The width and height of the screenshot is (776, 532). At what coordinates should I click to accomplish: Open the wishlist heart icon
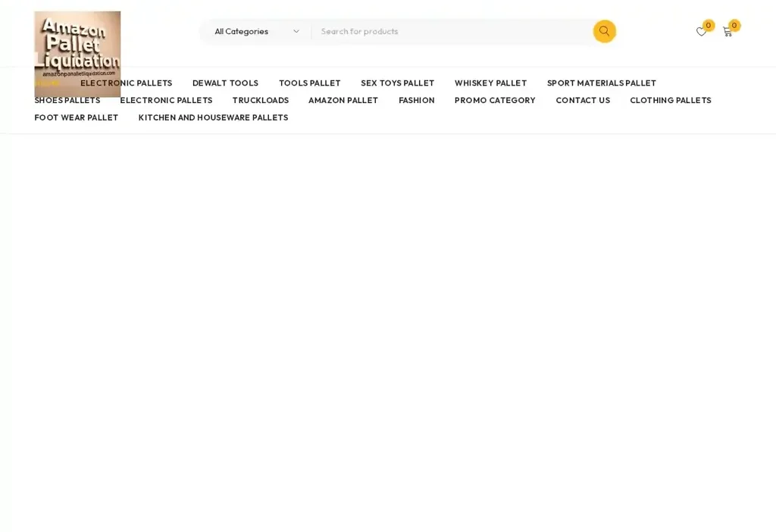pos(701,32)
